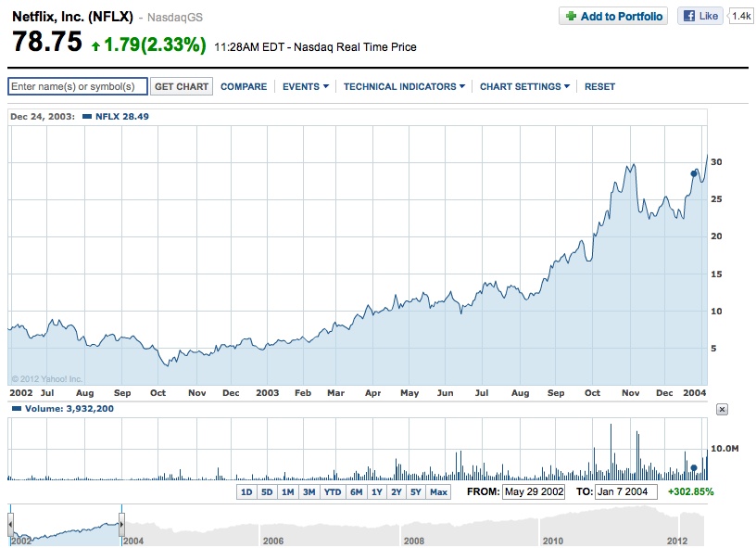Select the 1D time range
This screenshot has width=756, height=548.
tap(246, 492)
